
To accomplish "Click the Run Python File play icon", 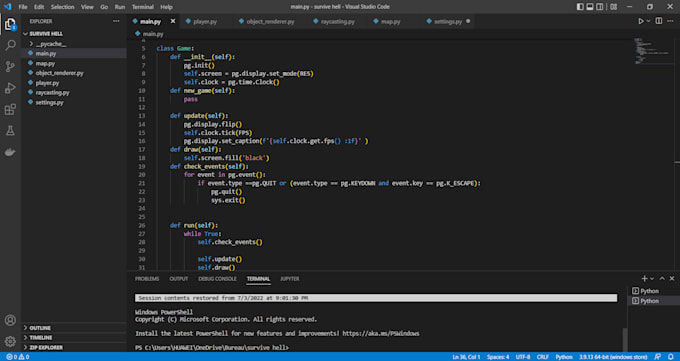I will [641, 21].
